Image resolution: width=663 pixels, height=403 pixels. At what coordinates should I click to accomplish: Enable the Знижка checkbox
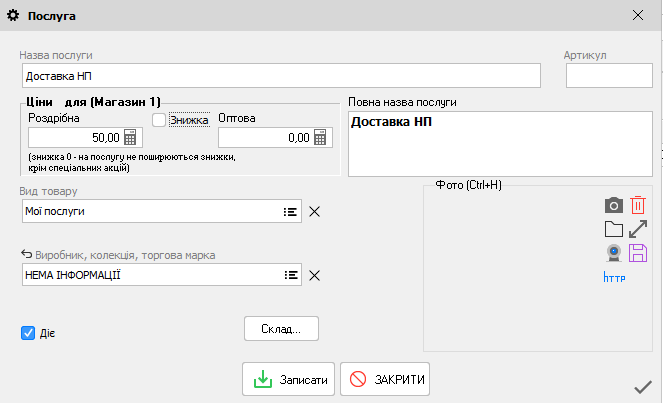159,120
